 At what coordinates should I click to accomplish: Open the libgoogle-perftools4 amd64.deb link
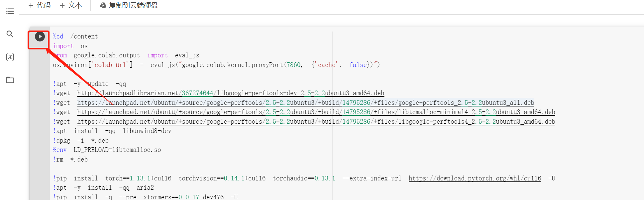click(316, 122)
